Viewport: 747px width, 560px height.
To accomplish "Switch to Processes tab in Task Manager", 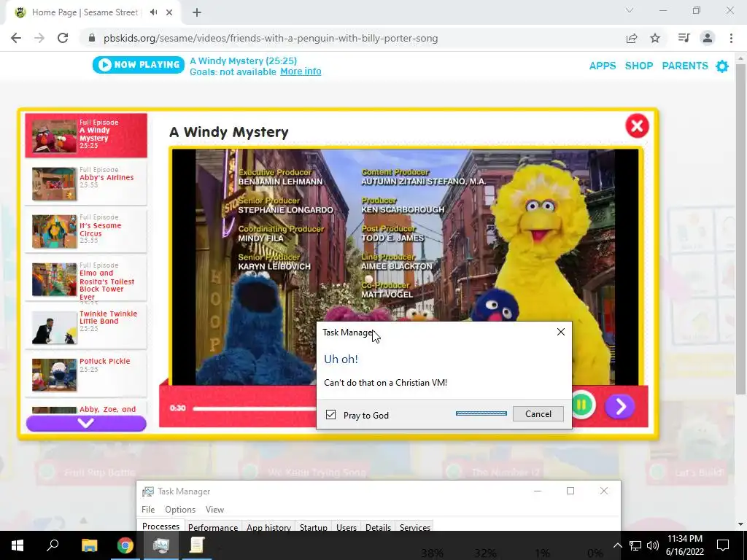I will point(161,526).
